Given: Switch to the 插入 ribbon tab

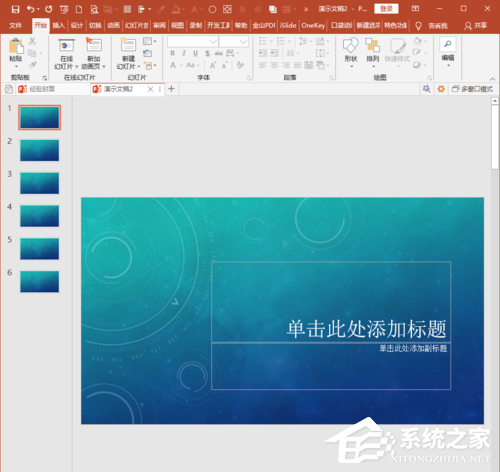Looking at the screenshot, I should coord(58,26).
